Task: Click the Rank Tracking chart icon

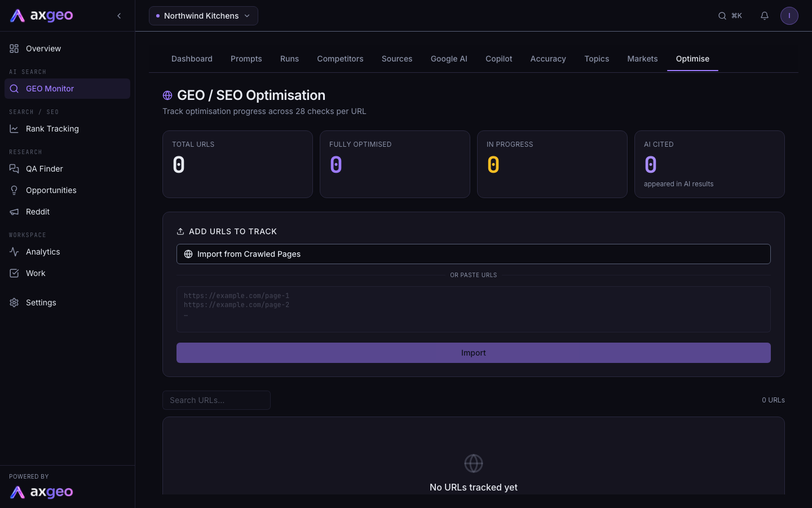Action: pos(14,129)
